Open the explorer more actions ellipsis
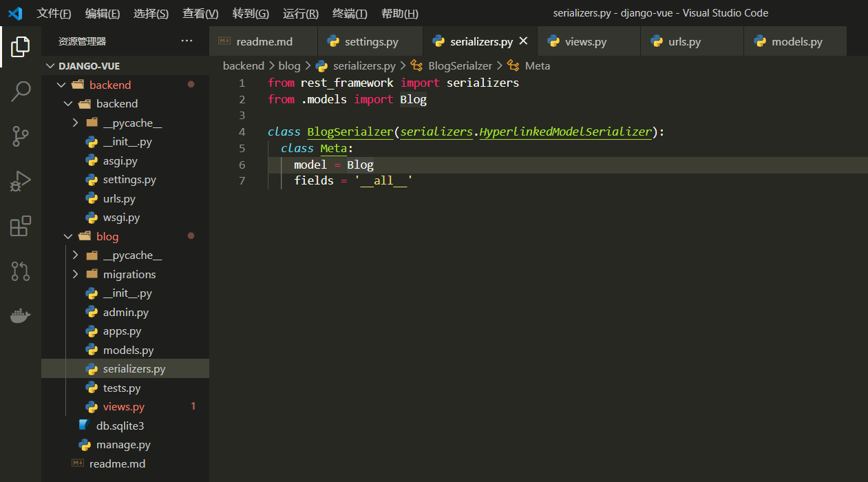Screen dimensions: 868x482 [x=187, y=41]
